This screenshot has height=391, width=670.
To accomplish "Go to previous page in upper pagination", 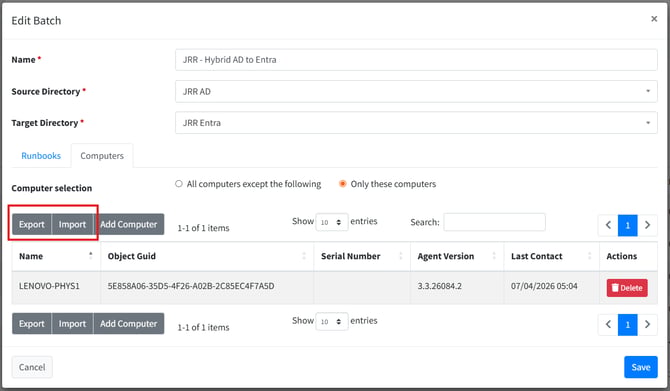I will pos(608,225).
